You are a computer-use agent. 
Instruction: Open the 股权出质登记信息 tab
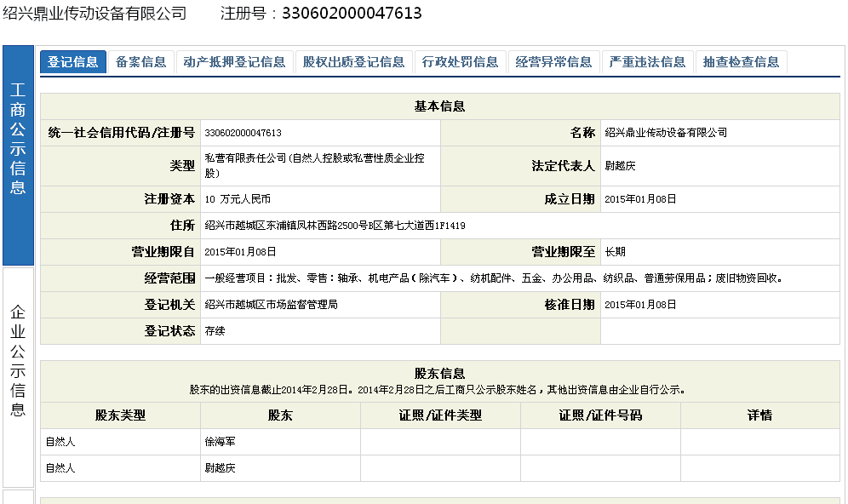coord(353,62)
